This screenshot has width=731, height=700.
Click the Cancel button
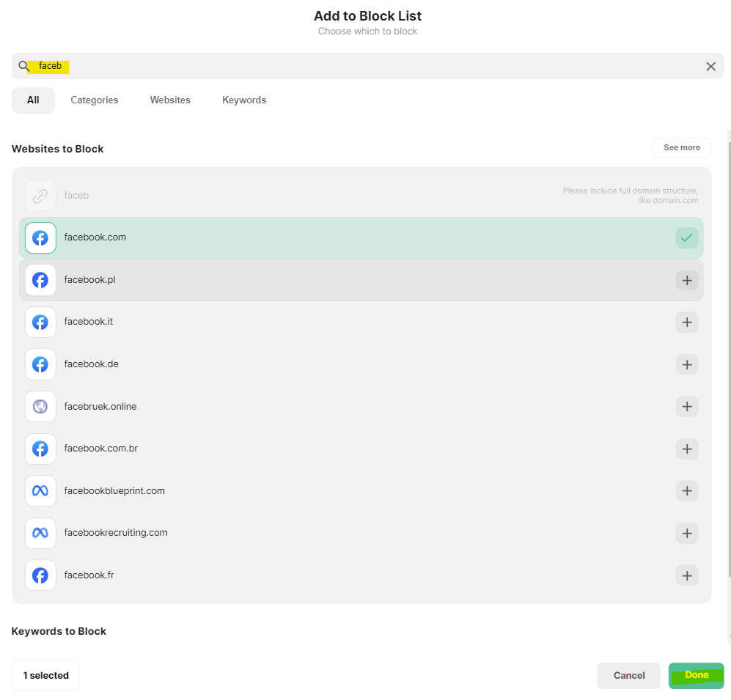pos(629,675)
